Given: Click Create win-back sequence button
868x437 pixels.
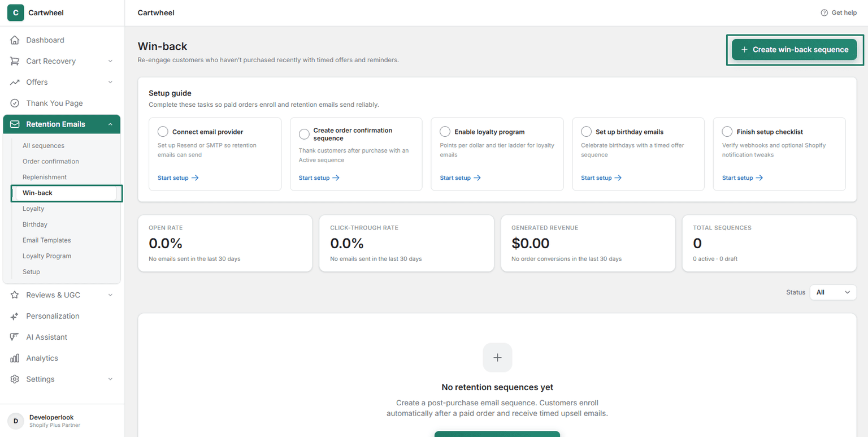Looking at the screenshot, I should 795,50.
